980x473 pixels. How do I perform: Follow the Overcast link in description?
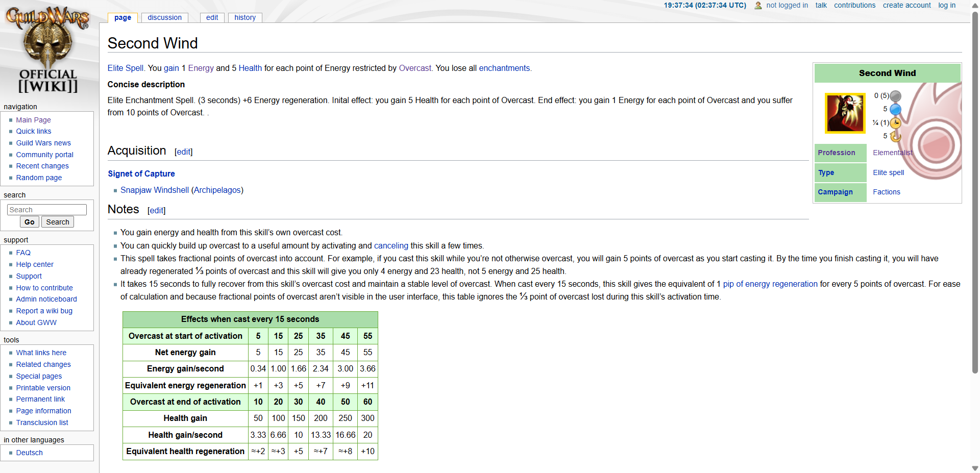[415, 68]
